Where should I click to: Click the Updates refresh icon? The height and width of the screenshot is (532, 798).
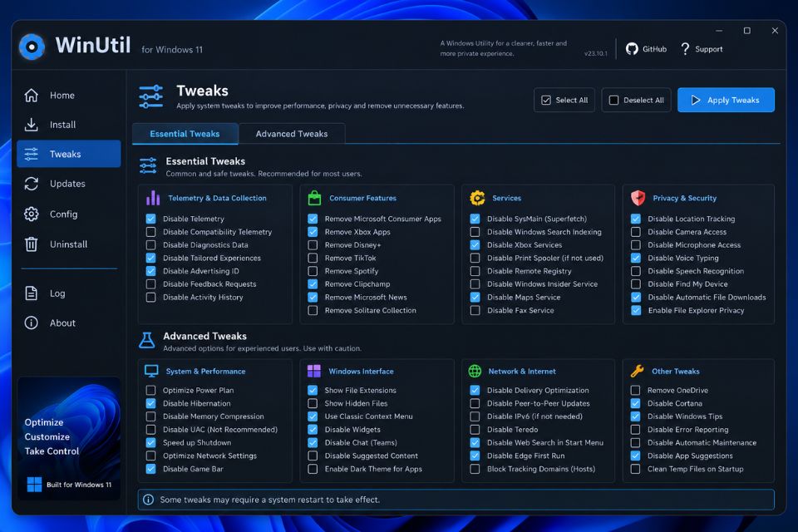[32, 184]
